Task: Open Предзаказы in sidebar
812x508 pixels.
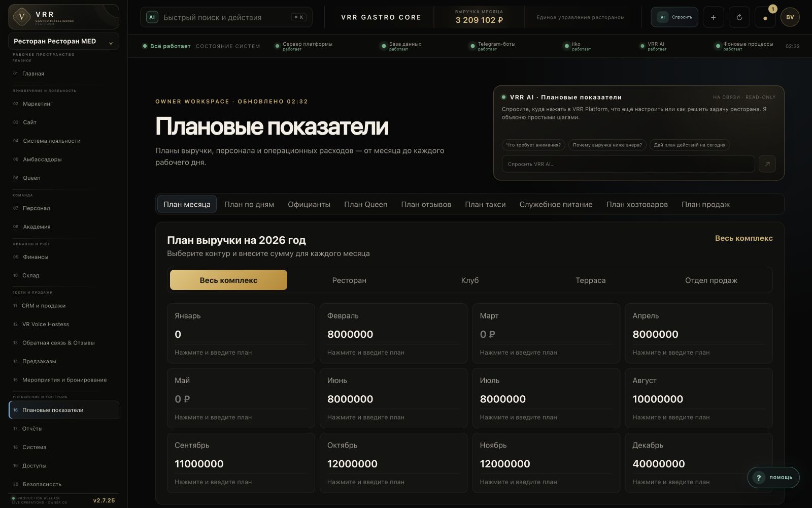Action: coord(63,361)
